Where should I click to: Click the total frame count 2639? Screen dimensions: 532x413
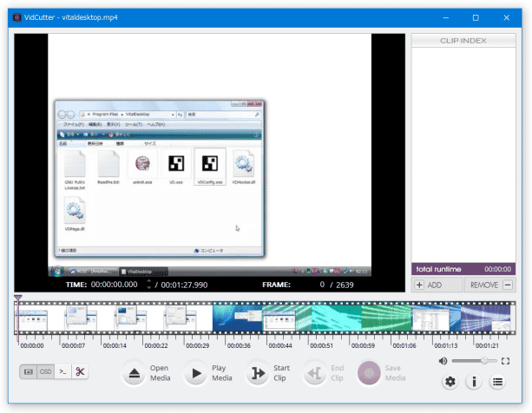[345, 285]
